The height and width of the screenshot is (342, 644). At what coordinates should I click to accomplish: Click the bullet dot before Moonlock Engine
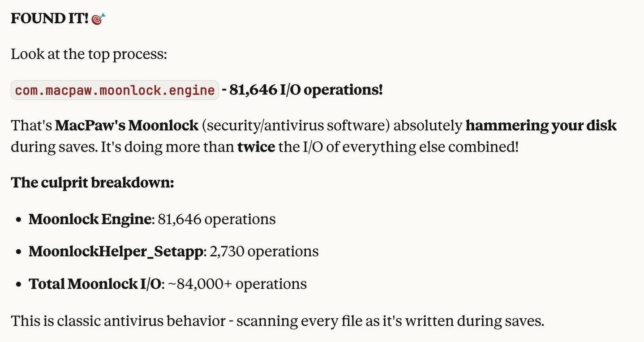[x=18, y=220]
